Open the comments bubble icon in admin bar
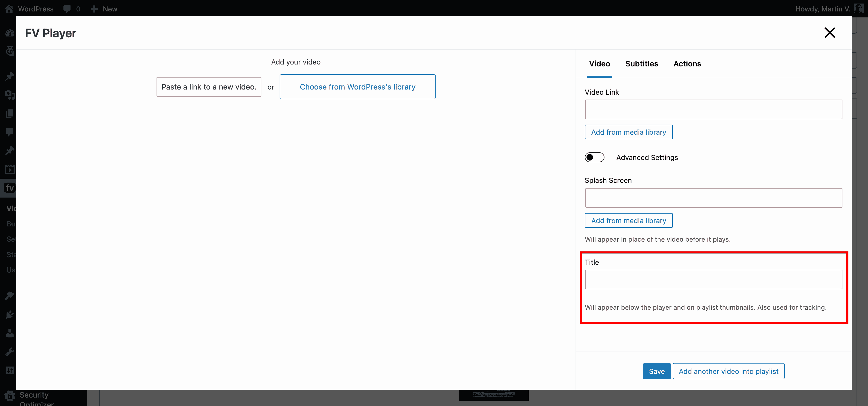 coord(67,9)
